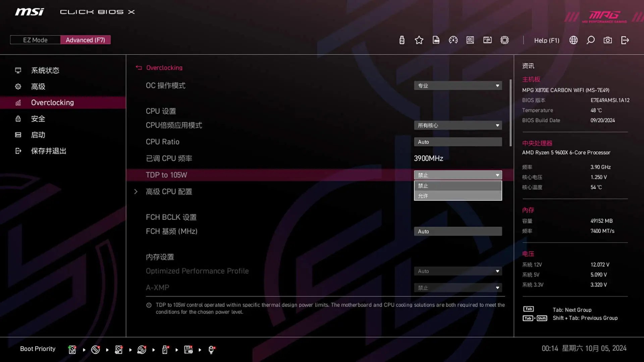Open M-Flash USB tool icon
The image size is (644, 362).
click(x=402, y=40)
